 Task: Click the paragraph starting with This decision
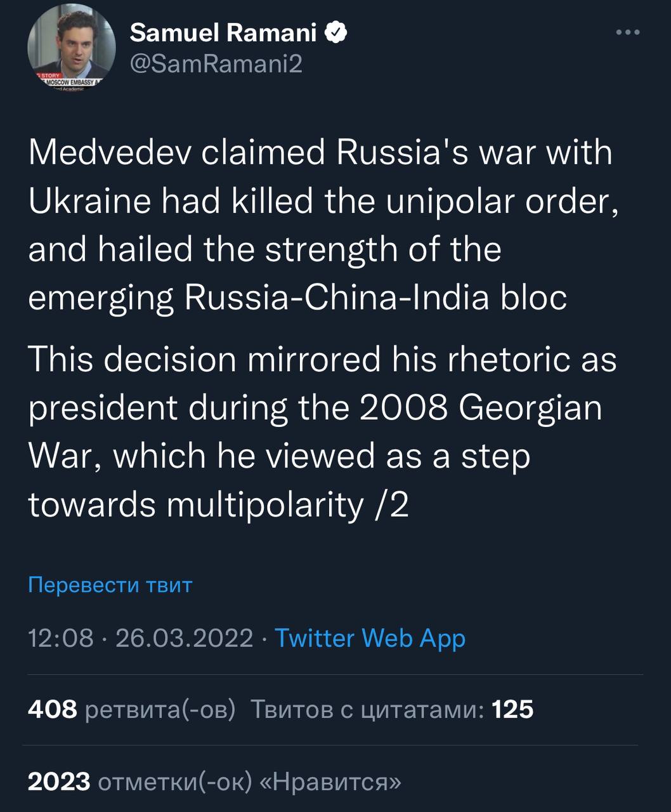pos(320,431)
